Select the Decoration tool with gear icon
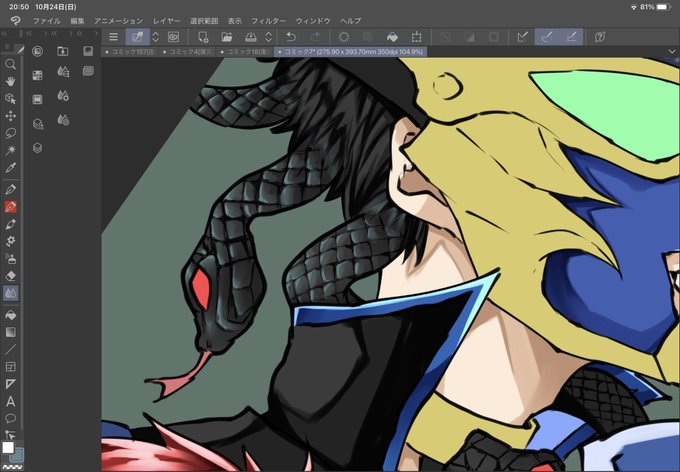Image resolution: width=680 pixels, height=472 pixels. [10, 241]
